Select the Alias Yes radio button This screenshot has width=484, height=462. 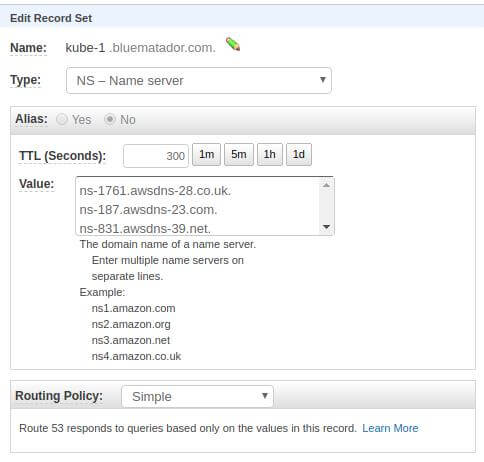(62, 119)
